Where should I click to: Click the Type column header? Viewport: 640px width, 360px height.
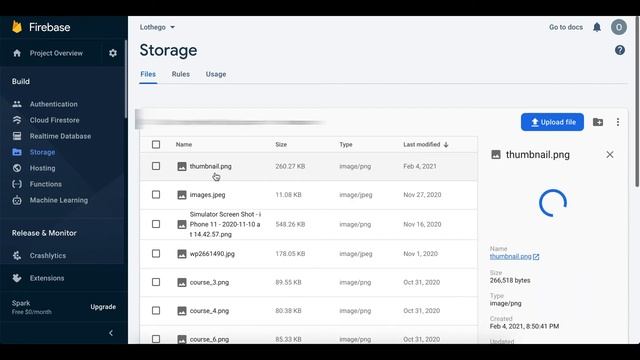coord(346,144)
